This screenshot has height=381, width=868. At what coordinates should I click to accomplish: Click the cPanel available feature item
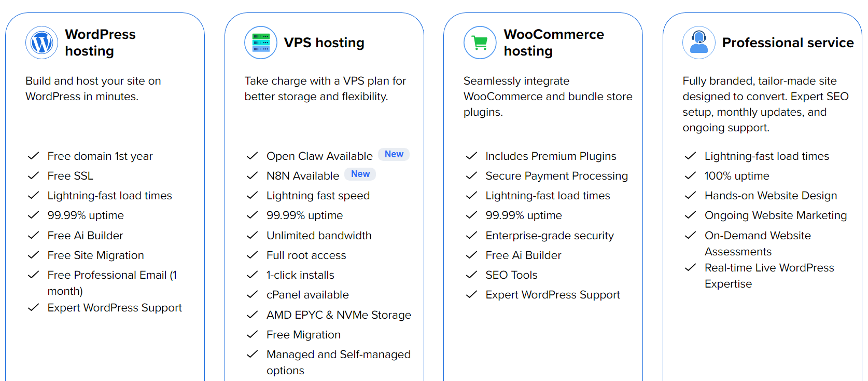click(307, 294)
